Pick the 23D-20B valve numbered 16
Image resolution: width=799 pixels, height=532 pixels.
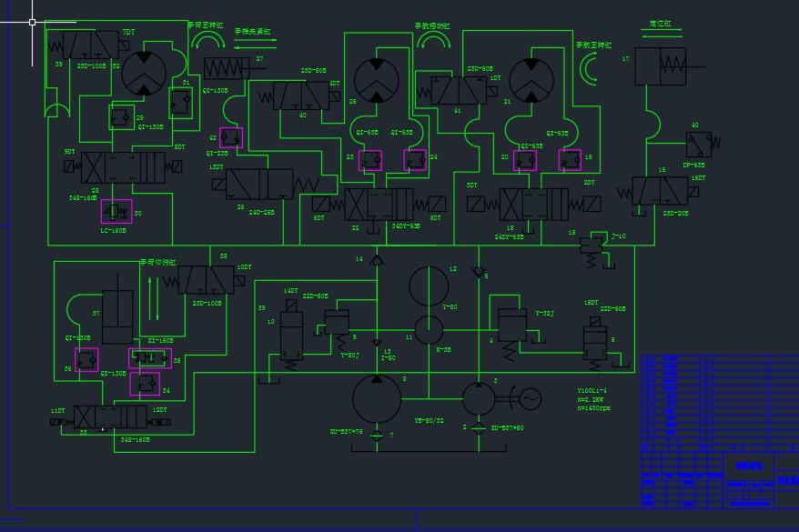[x=658, y=191]
